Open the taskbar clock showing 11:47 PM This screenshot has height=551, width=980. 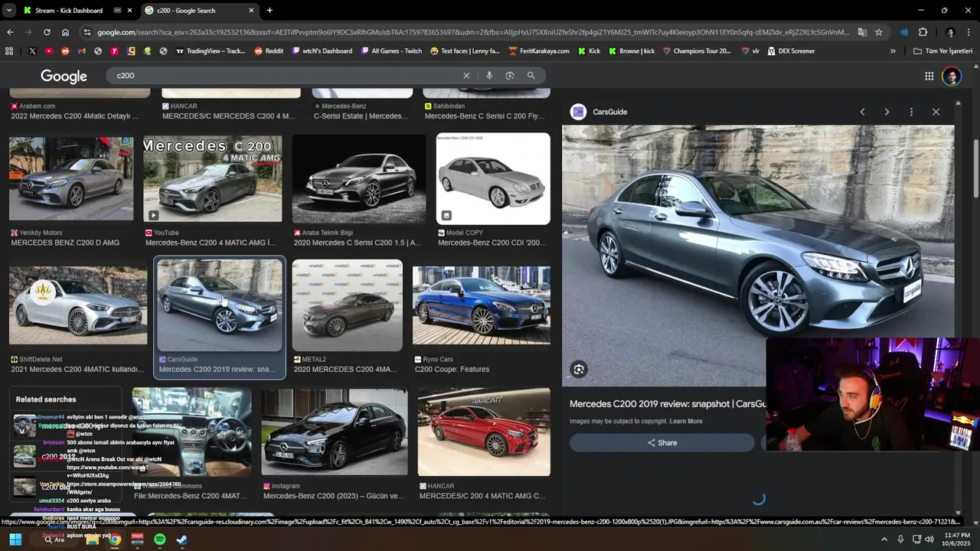pyautogui.click(x=957, y=540)
